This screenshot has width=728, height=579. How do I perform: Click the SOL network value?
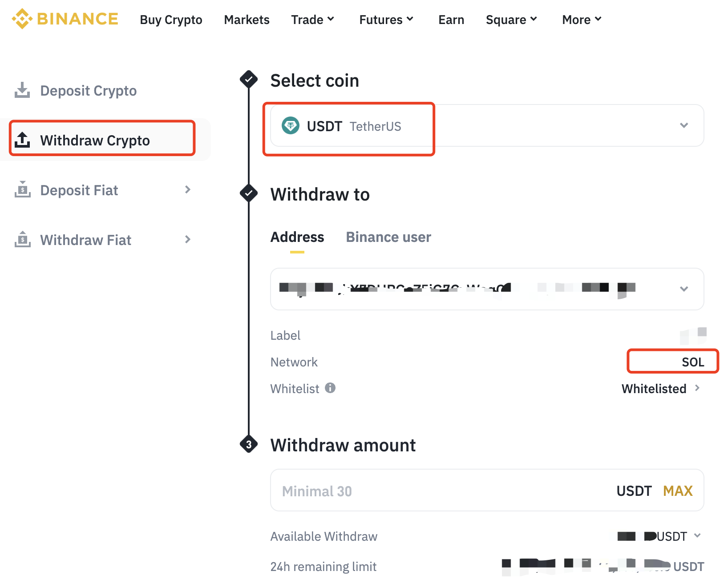[693, 362]
